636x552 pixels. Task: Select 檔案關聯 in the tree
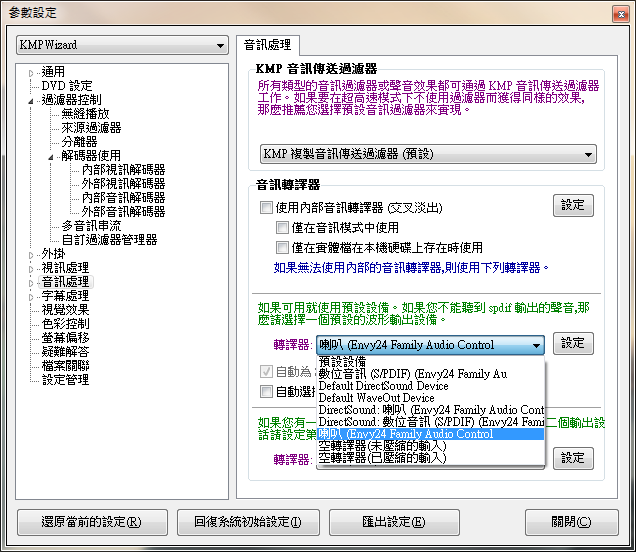pyautogui.click(x=65, y=366)
